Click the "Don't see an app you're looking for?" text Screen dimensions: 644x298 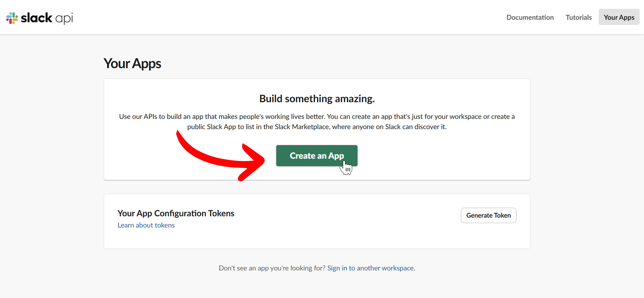(x=272, y=268)
